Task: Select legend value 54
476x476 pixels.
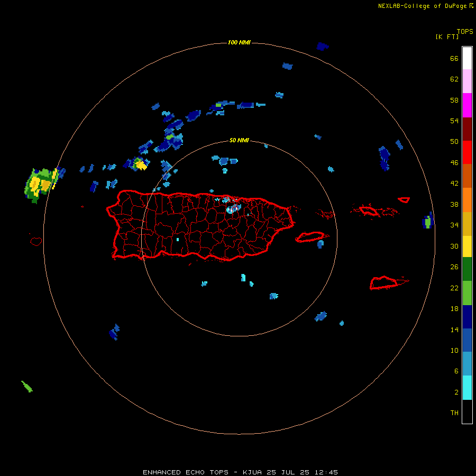Action: pyautogui.click(x=454, y=121)
